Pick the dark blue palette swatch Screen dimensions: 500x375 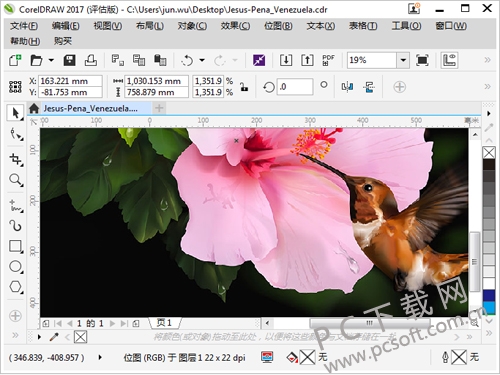point(489,296)
